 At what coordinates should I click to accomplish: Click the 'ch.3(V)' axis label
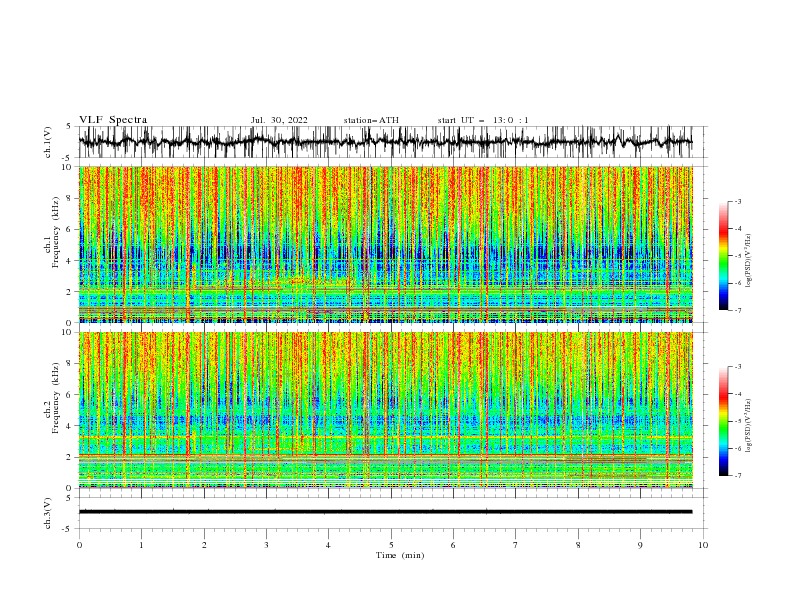[x=48, y=513]
